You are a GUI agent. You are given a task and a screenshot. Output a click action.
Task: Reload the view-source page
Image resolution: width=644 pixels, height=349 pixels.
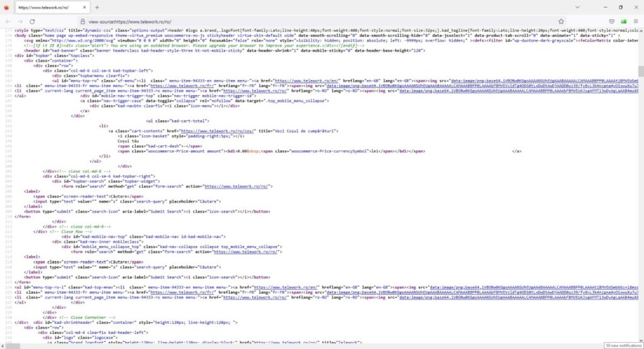click(x=32, y=21)
